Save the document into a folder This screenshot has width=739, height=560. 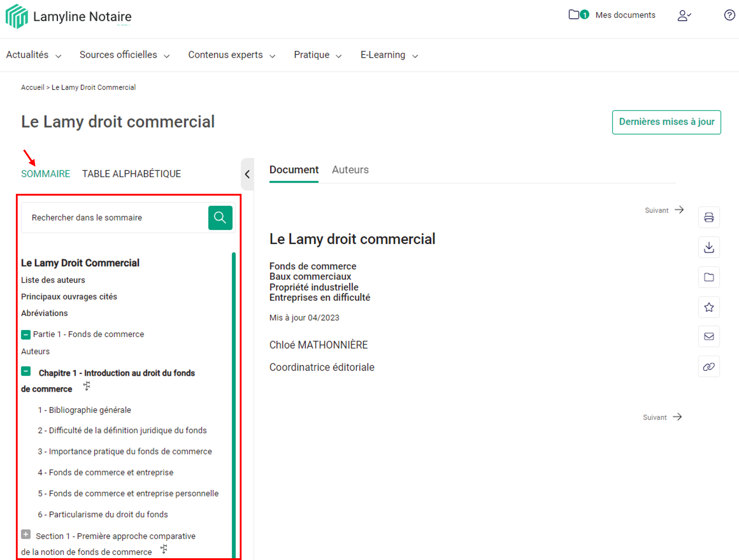coord(709,277)
